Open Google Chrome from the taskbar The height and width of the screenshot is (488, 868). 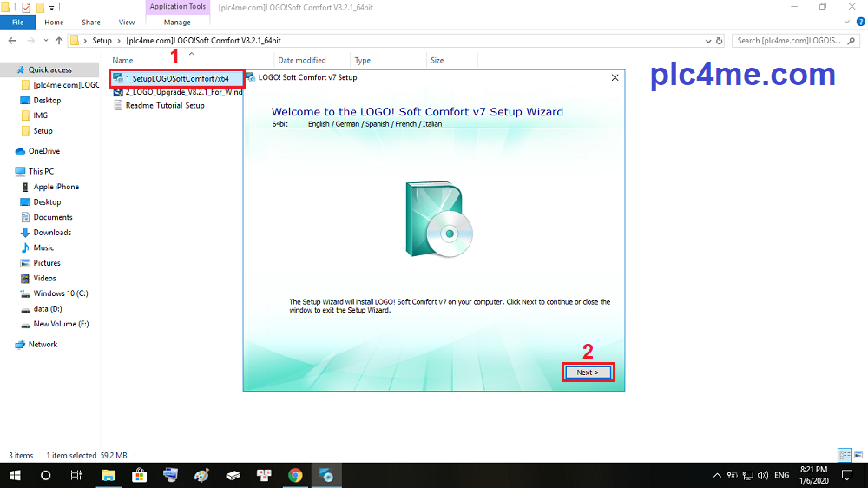[x=295, y=475]
